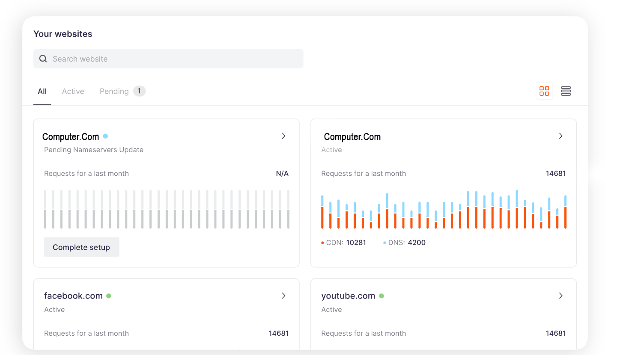Viewport: 644px width, 355px height.
Task: Open pending Computer.Com card via chevron
Action: [283, 136]
